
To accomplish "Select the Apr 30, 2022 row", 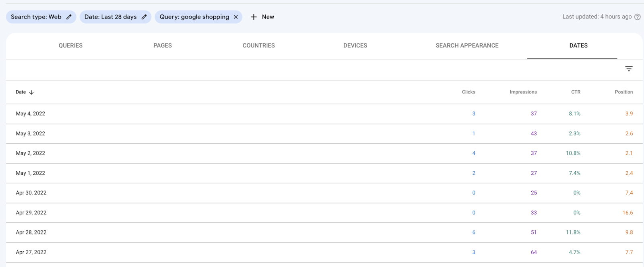I will click(x=324, y=193).
